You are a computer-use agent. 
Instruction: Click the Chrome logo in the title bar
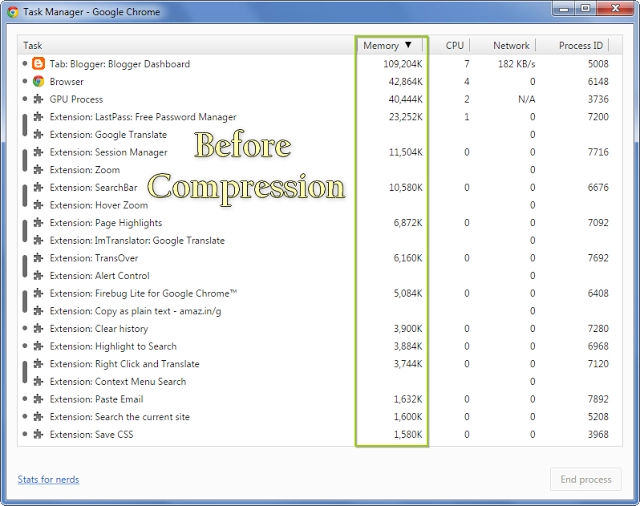pyautogui.click(x=13, y=12)
